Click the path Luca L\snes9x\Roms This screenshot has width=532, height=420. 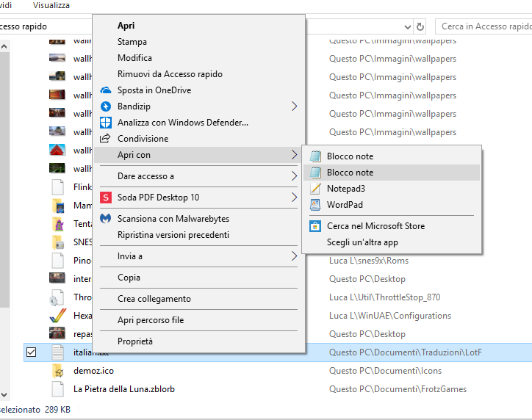[369, 261]
